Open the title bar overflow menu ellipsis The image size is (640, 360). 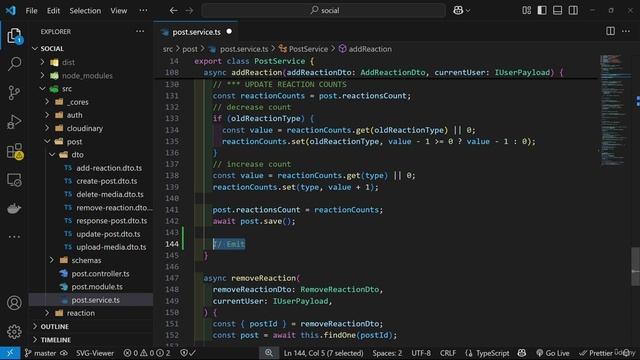click(x=143, y=10)
